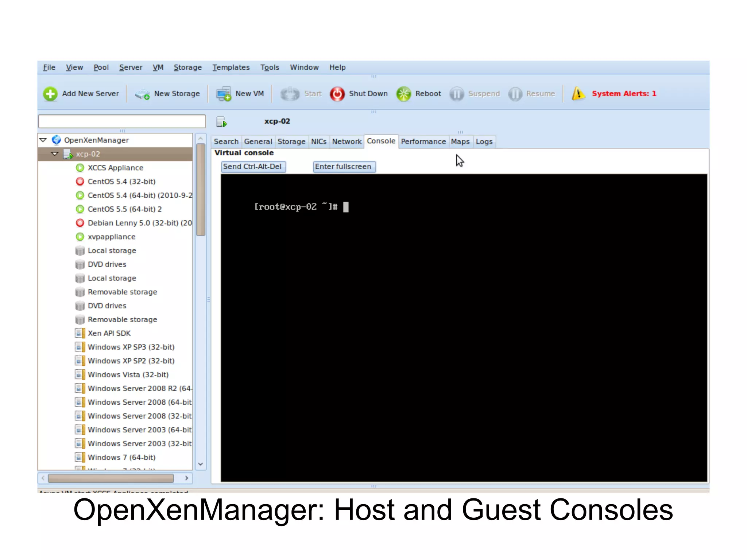Click the Windows Vista template icon
Screen dimensions: 747x560
(x=80, y=374)
